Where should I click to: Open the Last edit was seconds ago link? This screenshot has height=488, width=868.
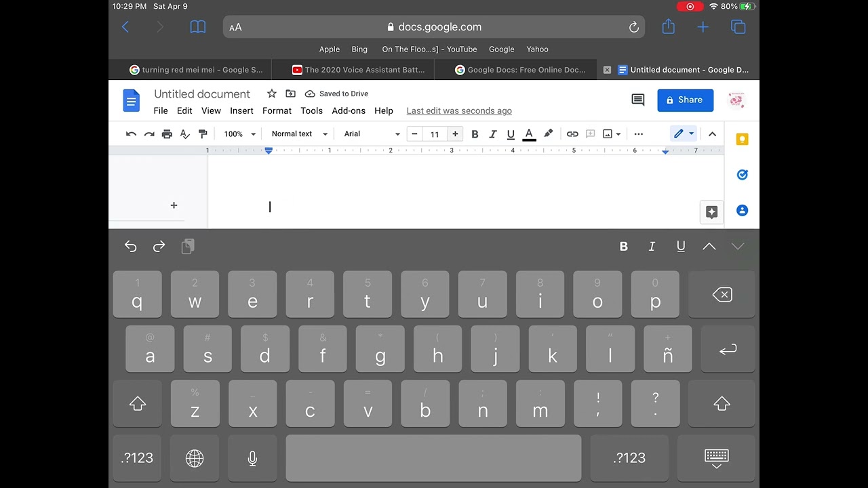[x=459, y=111]
